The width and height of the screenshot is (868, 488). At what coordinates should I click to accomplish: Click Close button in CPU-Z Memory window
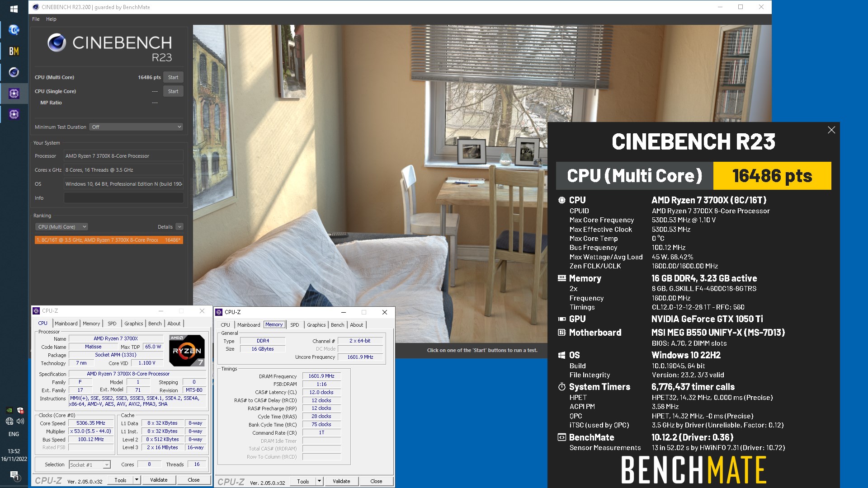(376, 481)
